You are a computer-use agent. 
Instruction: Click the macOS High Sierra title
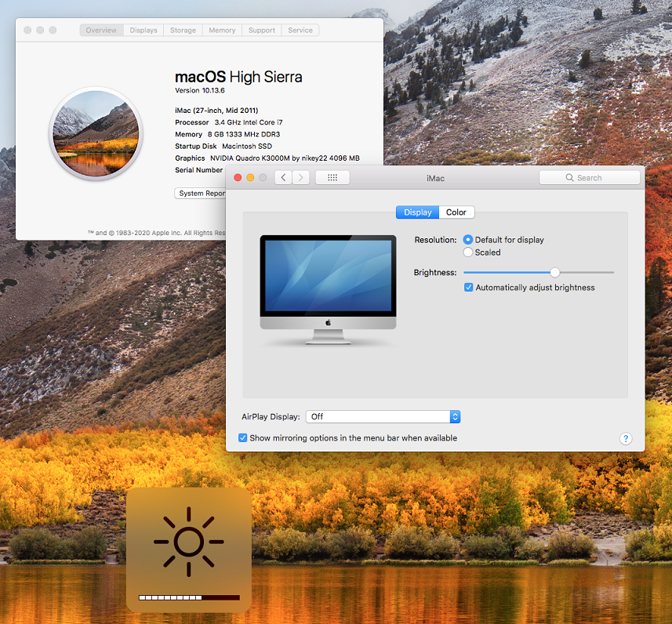point(238,77)
